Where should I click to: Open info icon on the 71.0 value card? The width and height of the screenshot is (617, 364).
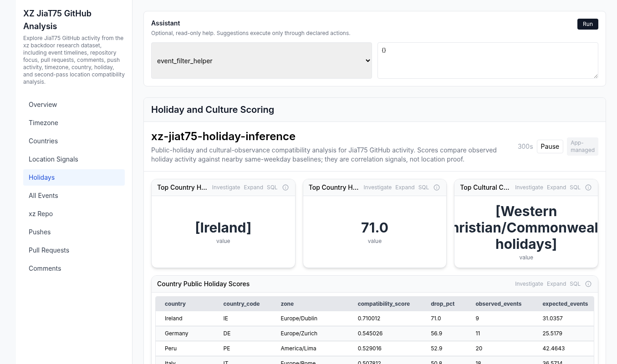(x=437, y=187)
